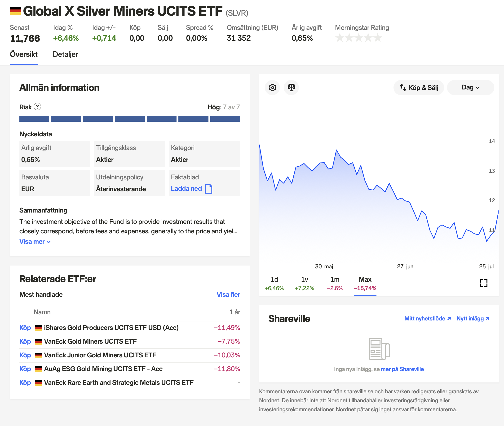Screen dimensions: 504x426
Task: Click the Shareville newspaper icon
Action: (379, 349)
